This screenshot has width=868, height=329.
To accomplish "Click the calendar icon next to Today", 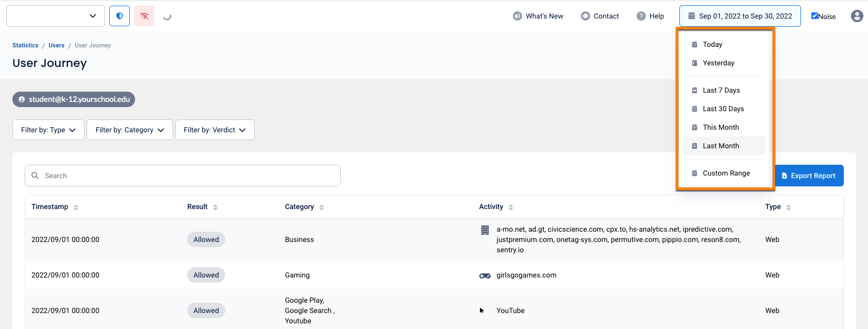I will click(694, 44).
